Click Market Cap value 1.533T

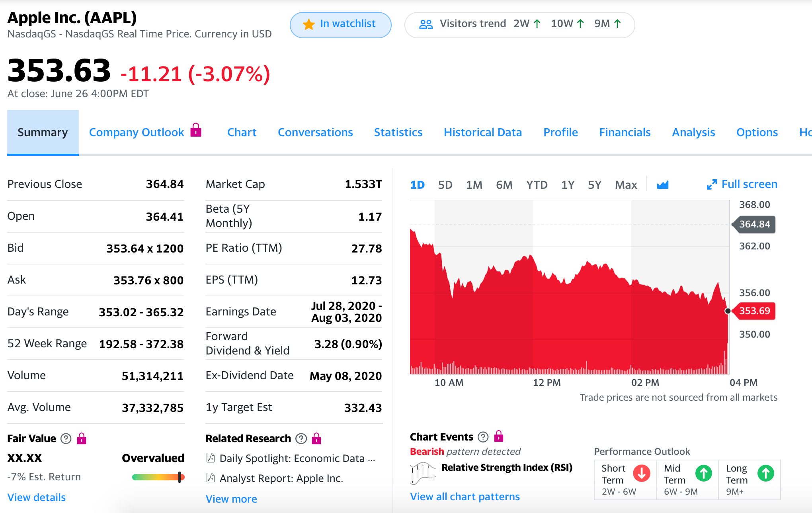click(x=363, y=184)
